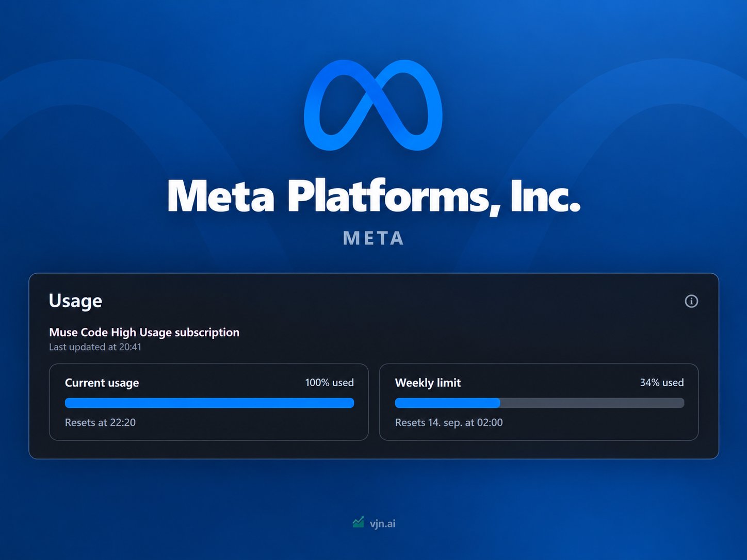Click the 100% used value
This screenshot has height=560, width=747.
329,383
